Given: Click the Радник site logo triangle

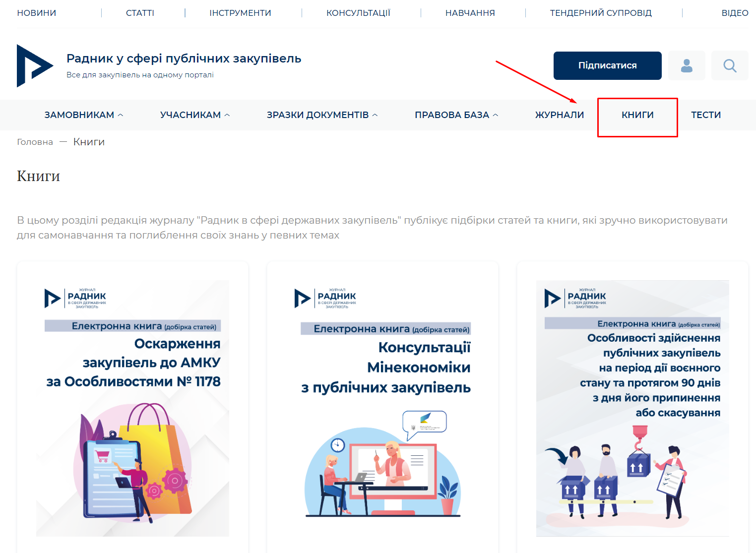Looking at the screenshot, I should point(35,65).
